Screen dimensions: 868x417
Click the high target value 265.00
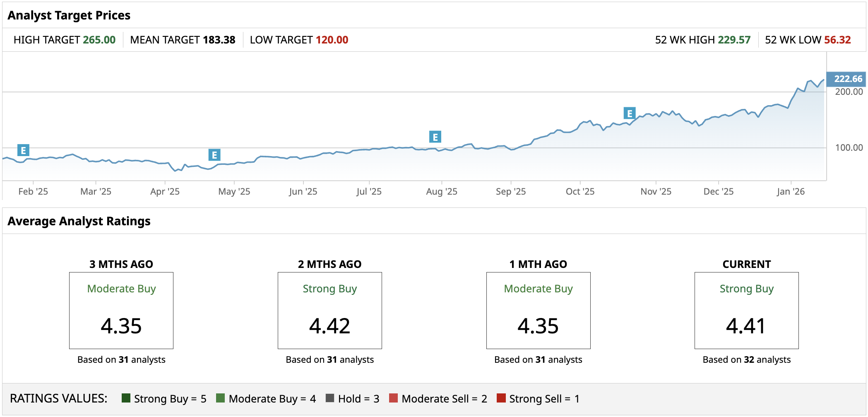(x=99, y=40)
